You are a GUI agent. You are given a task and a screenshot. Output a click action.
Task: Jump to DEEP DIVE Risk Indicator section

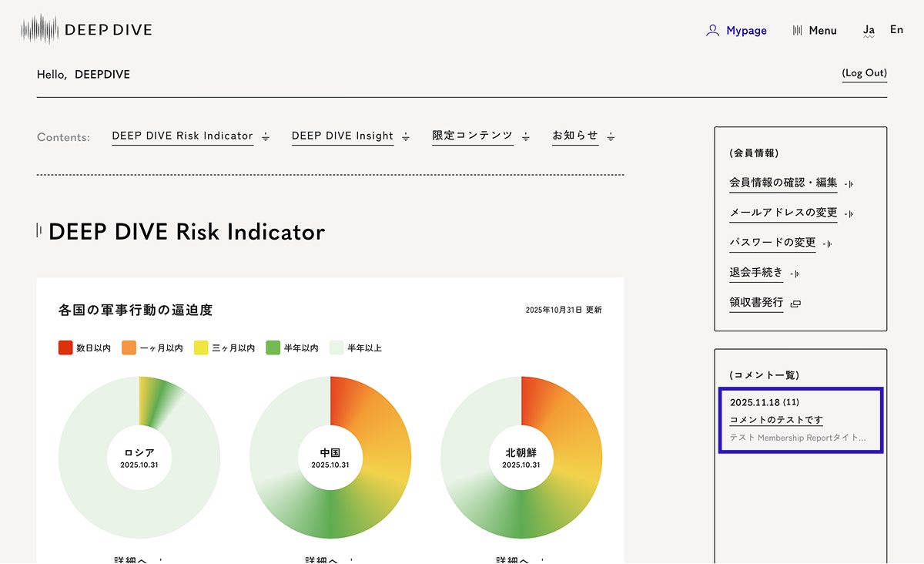(x=182, y=136)
